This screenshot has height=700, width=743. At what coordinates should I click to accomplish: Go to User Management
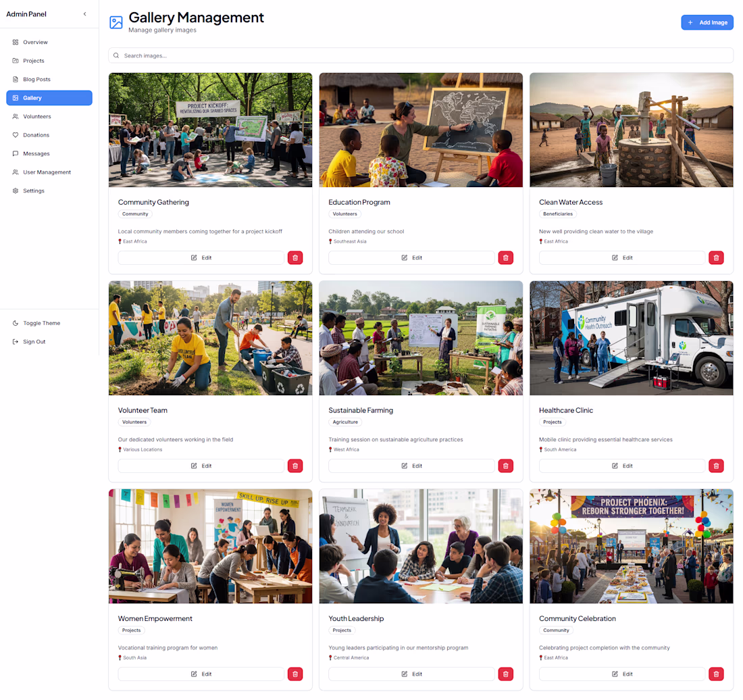49,172
